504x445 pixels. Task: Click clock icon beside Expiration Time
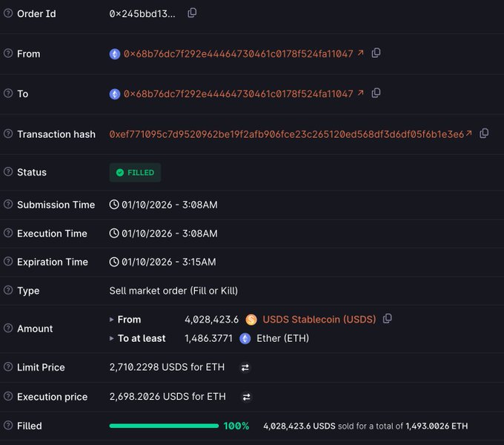point(114,262)
